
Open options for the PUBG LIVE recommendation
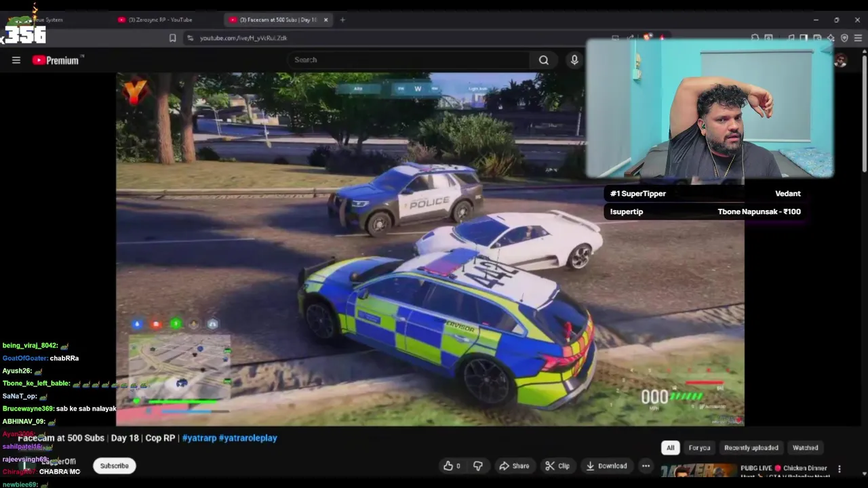(840, 468)
